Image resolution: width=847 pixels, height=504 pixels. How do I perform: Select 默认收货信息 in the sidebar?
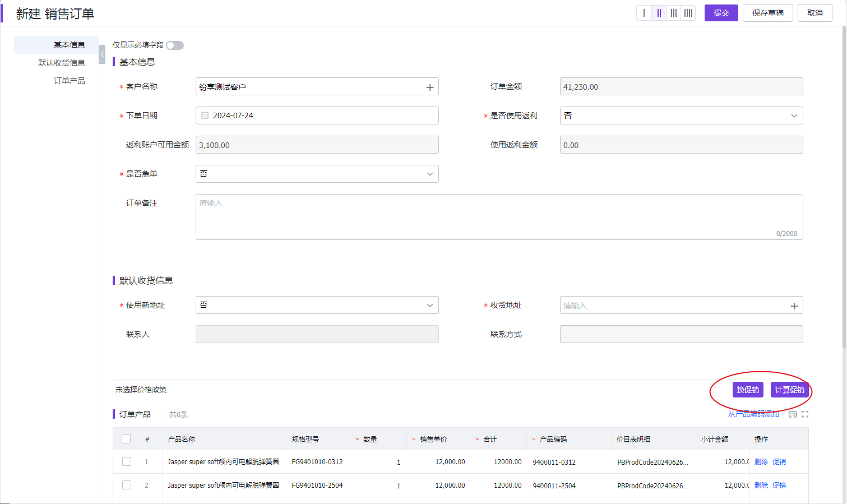pos(61,62)
